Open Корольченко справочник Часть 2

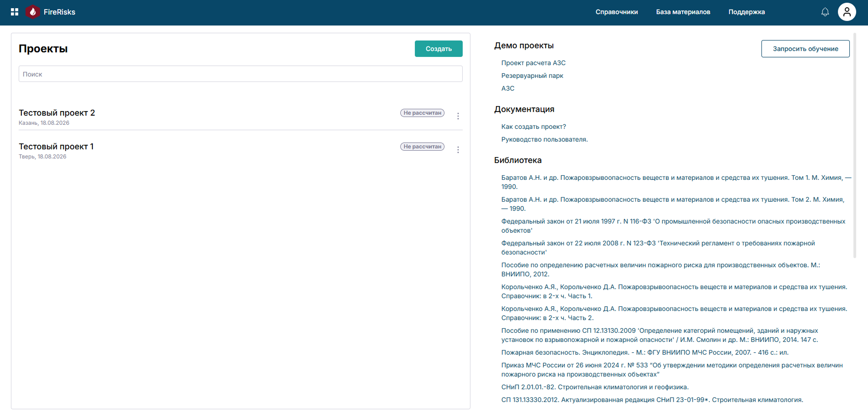click(x=674, y=313)
